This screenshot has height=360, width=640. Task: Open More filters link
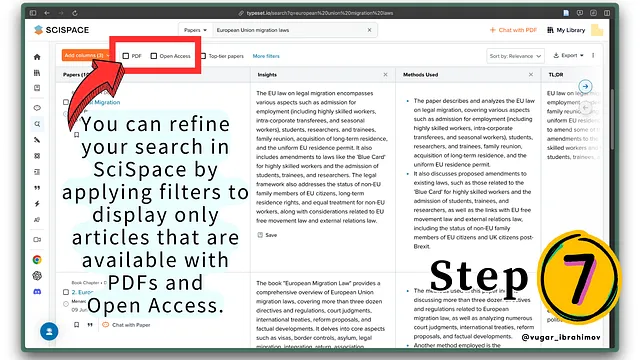[x=266, y=56]
